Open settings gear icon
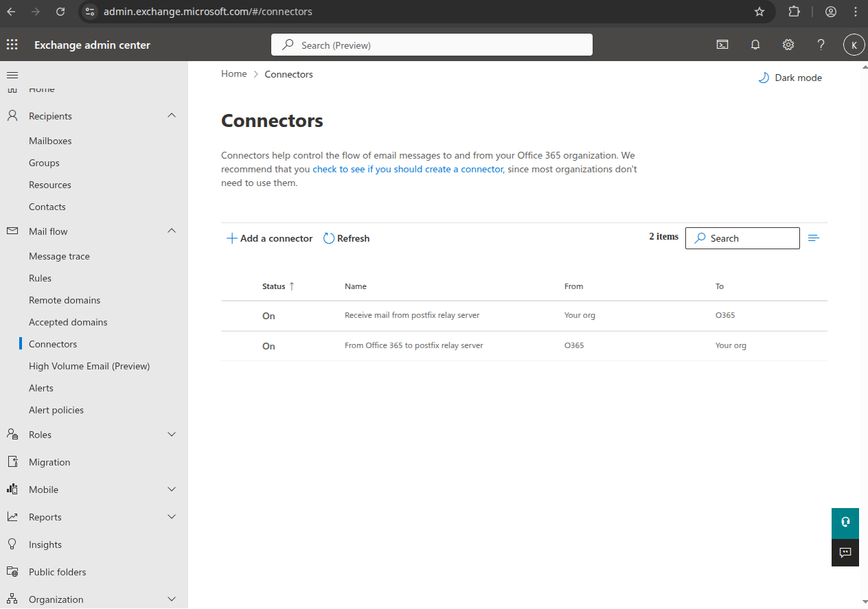868x609 pixels. (x=788, y=45)
